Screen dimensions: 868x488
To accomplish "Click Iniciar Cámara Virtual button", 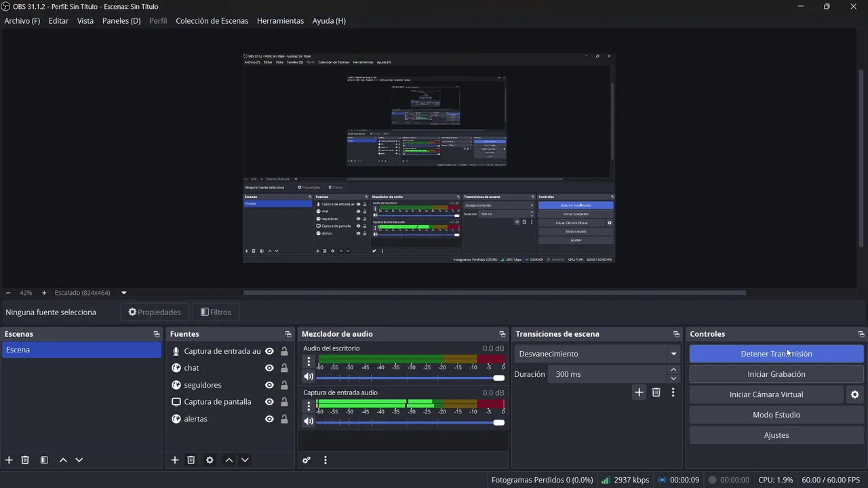I will point(766,394).
